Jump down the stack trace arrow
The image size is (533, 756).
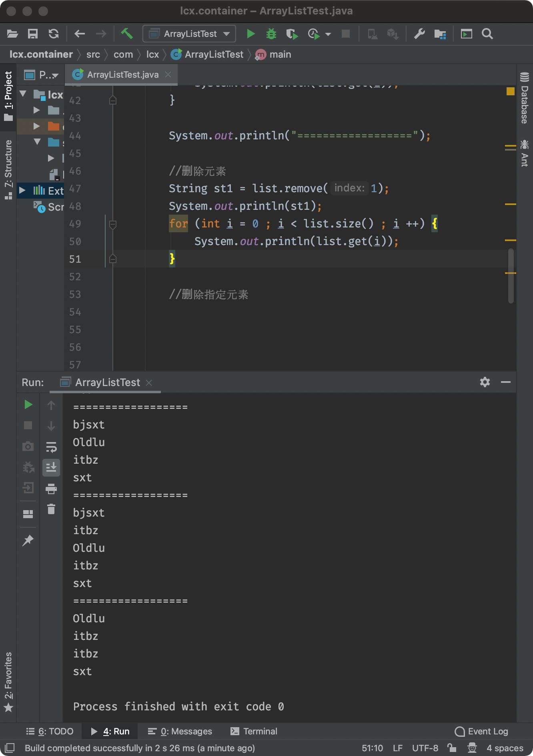[51, 426]
